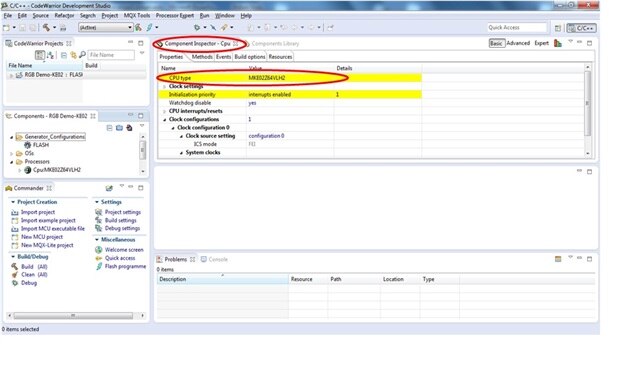Click the collapse all icon in CodeWarrior Projects
620x370 pixels.
click(x=63, y=55)
